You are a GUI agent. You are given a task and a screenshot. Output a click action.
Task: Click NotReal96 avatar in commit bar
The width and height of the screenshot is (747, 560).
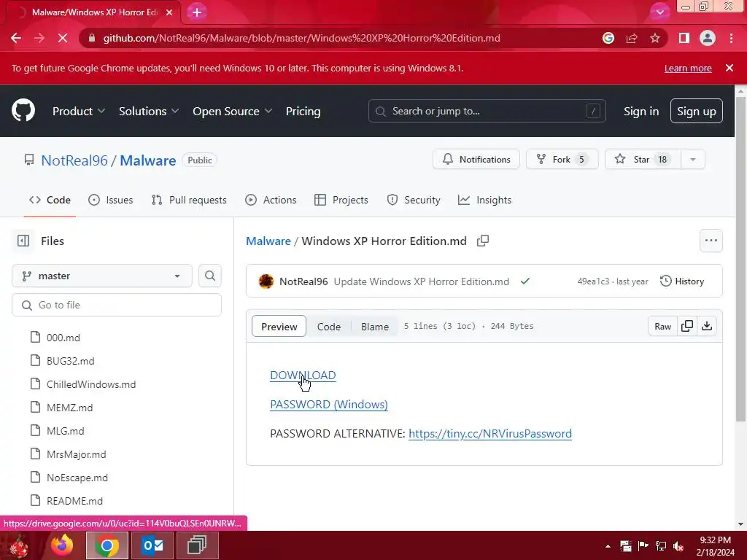[x=266, y=281]
